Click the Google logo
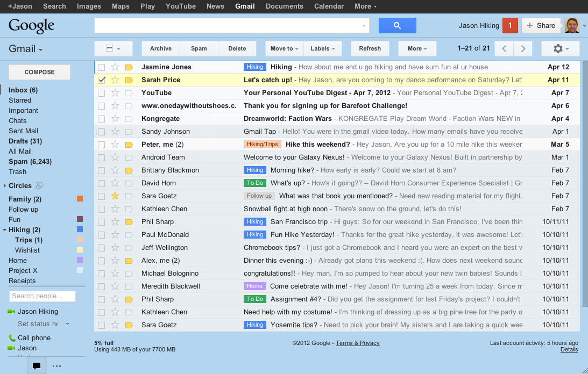Viewport: 588px width, 374px height. click(32, 26)
